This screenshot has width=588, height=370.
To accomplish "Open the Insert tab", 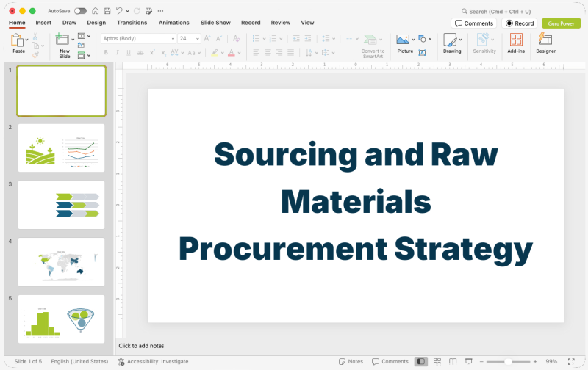I will [x=43, y=23].
